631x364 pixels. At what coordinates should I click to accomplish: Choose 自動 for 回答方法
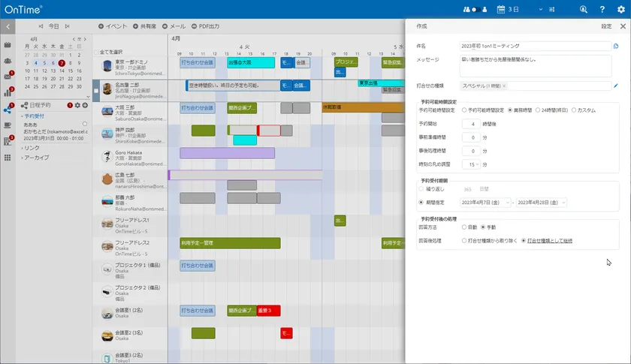465,227
